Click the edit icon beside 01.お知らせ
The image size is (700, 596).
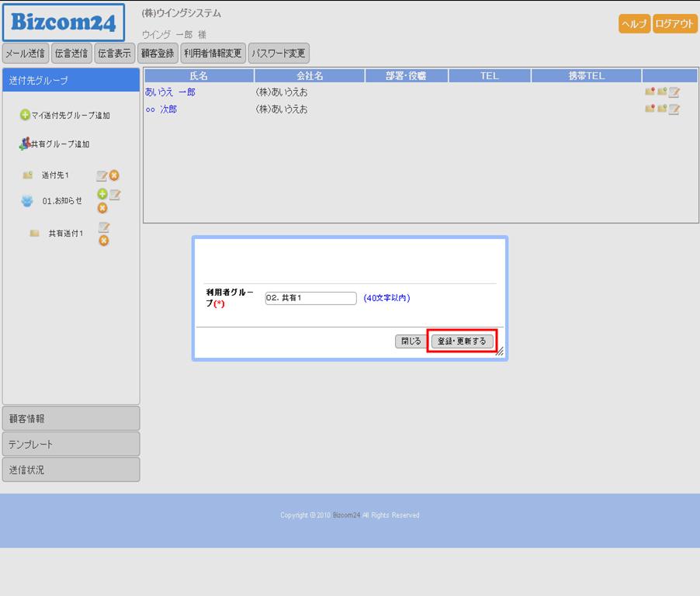pos(115,194)
